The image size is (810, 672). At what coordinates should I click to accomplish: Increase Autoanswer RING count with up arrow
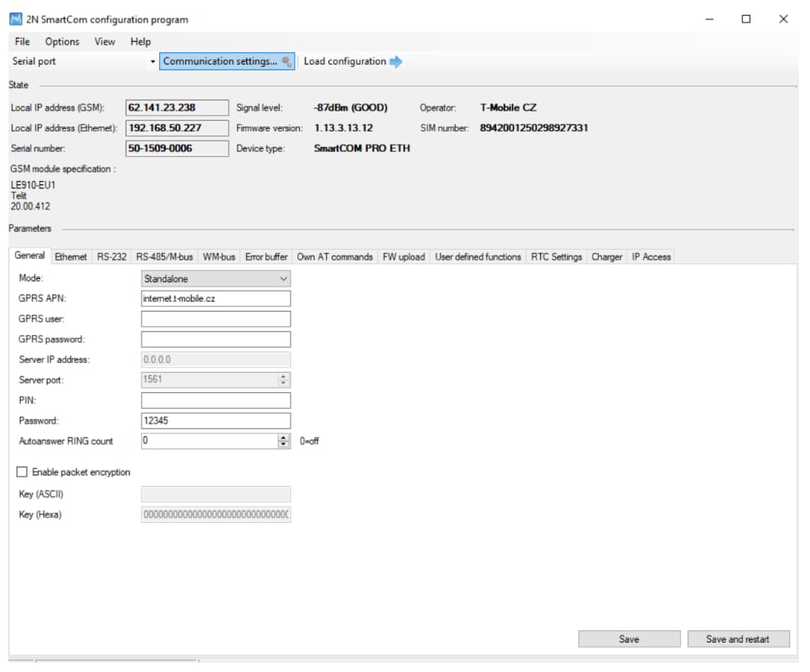pos(283,438)
